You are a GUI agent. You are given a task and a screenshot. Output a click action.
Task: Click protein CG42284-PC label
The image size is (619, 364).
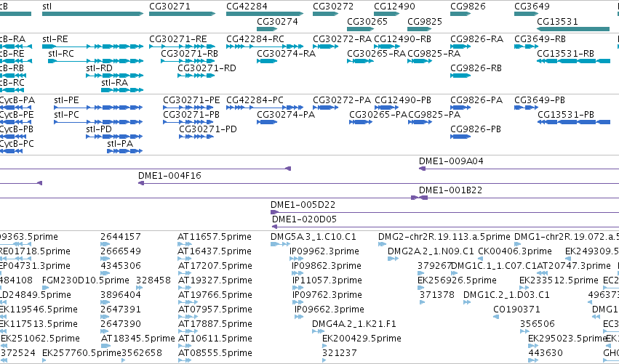(x=255, y=100)
